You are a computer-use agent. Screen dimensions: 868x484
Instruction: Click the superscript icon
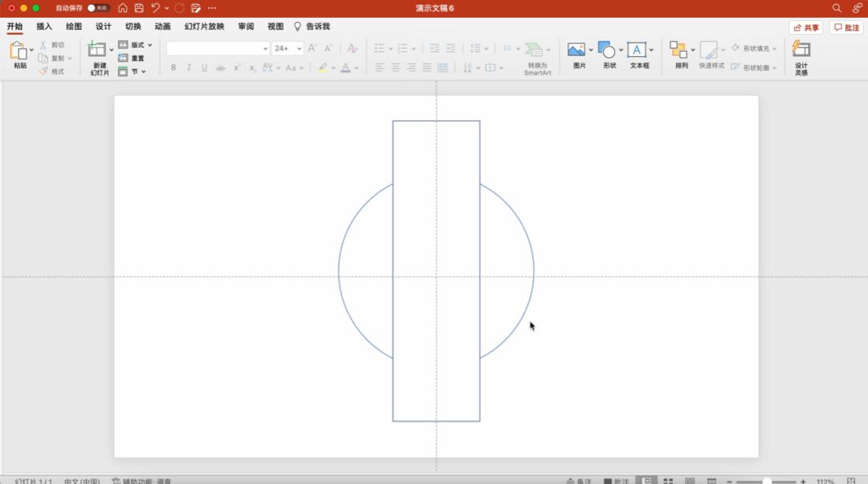point(236,68)
